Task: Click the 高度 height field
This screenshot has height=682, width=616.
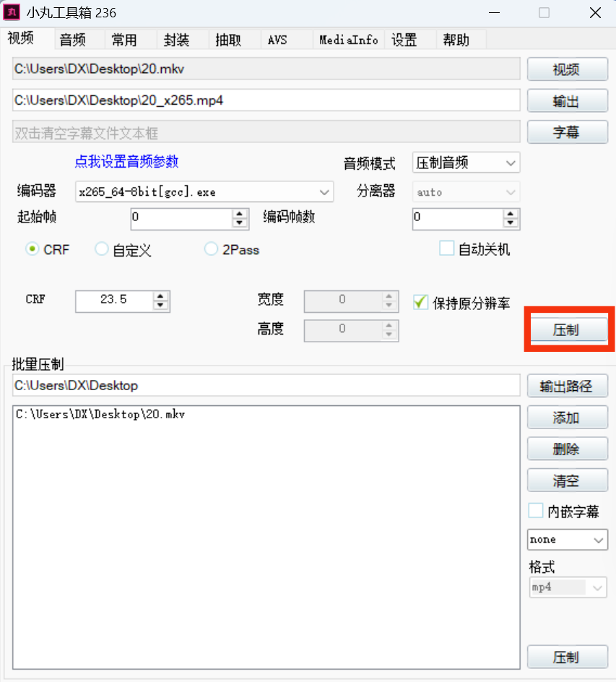Action: point(343,330)
